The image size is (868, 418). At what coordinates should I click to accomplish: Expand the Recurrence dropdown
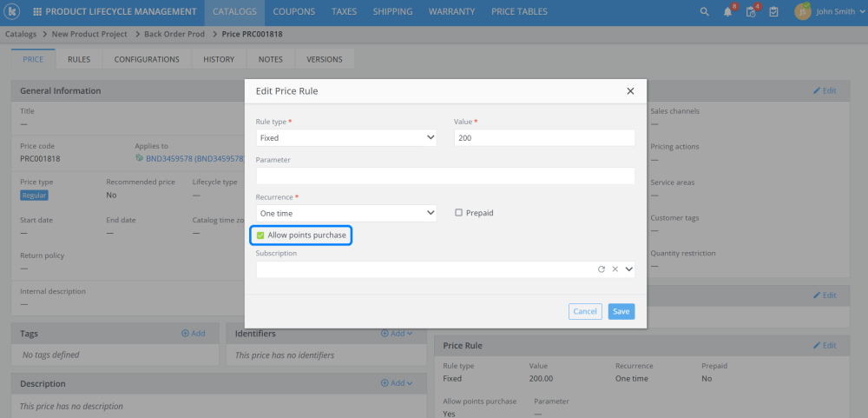[345, 212]
